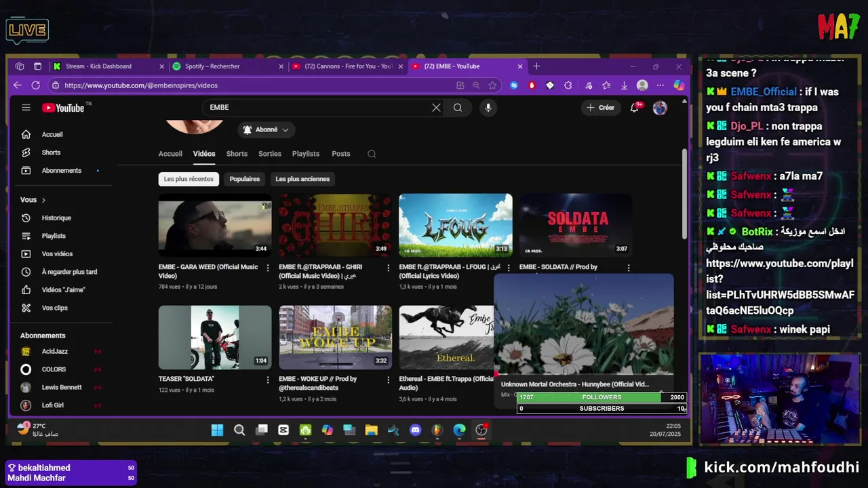Click the search magnifier button
This screenshot has width=868, height=488.
(x=458, y=108)
